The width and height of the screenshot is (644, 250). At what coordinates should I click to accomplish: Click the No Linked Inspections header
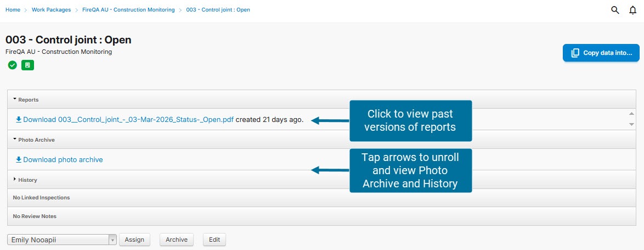(x=41, y=198)
